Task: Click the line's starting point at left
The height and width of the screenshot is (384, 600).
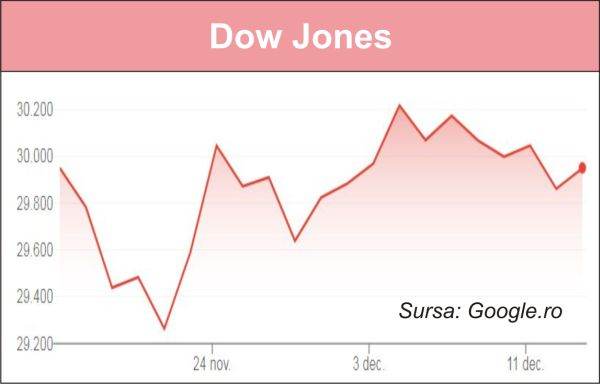Action: [x=60, y=168]
